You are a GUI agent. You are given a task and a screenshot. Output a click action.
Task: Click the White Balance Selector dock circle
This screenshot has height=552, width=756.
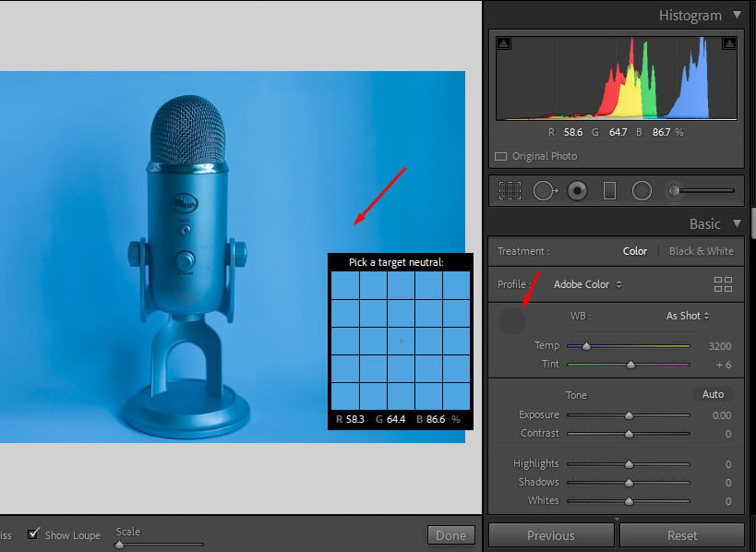[x=511, y=320]
